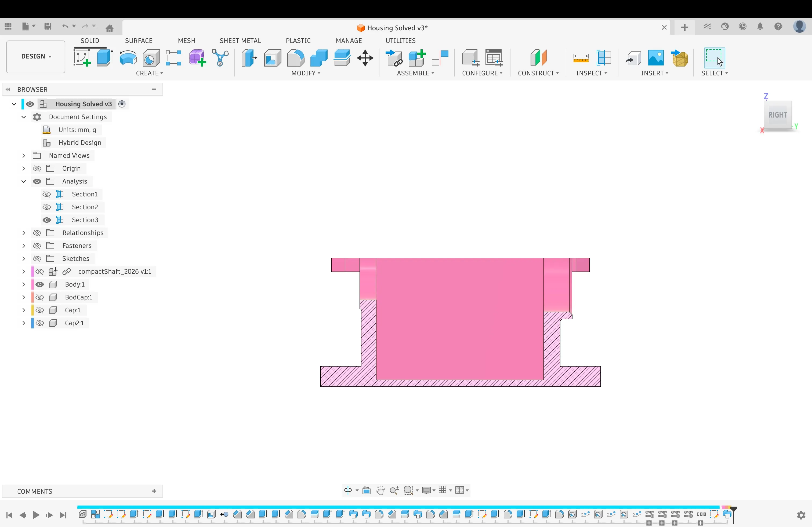Select the Interference inspect tool
This screenshot has width=812, height=527.
tap(604, 58)
